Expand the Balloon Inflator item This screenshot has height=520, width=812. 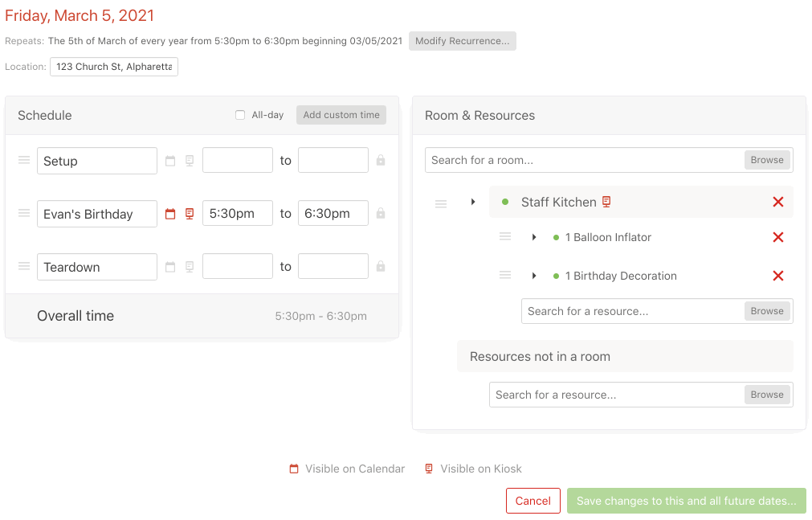(x=534, y=238)
